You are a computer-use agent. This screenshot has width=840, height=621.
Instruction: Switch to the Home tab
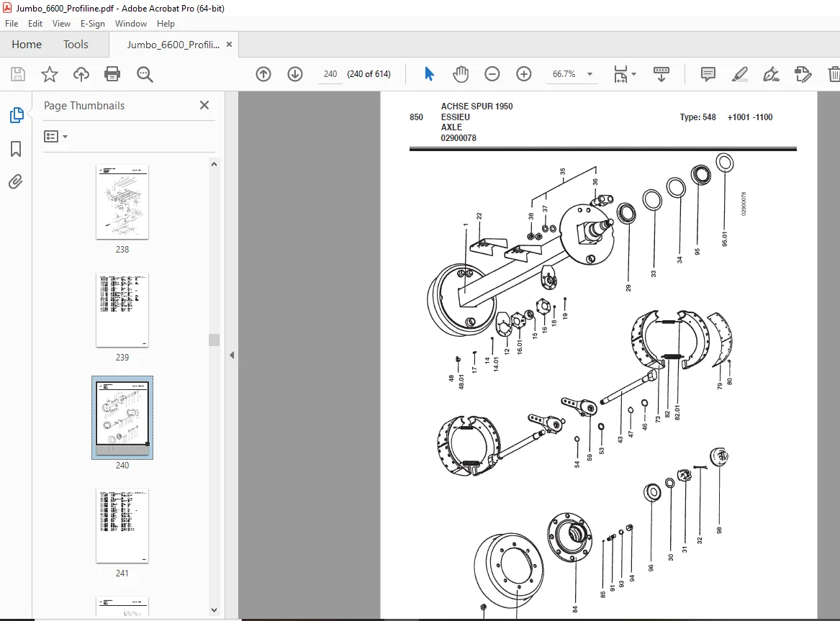pyautogui.click(x=26, y=45)
